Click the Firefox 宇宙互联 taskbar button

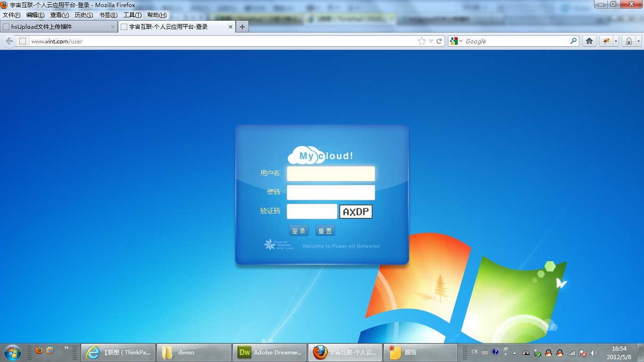[345, 352]
